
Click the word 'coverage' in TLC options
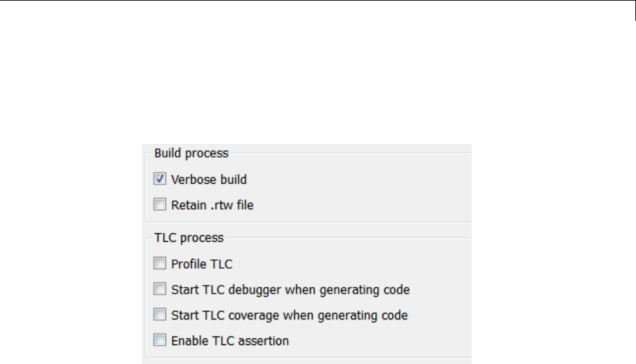pyautogui.click(x=245, y=315)
